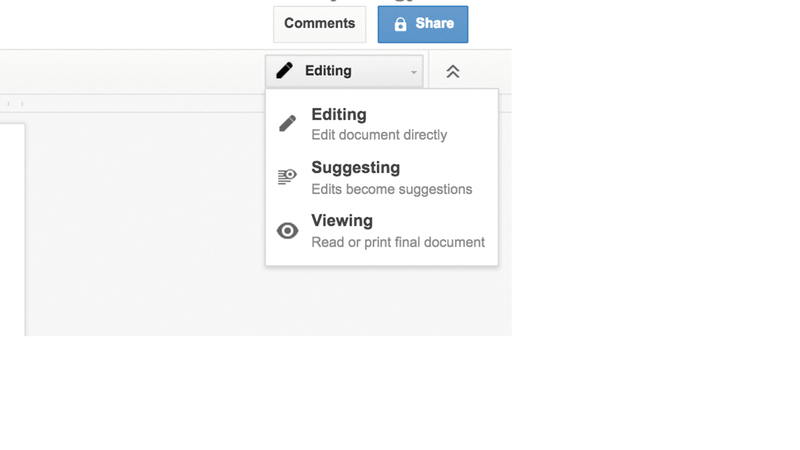Switch to Suggesting mode
800x450 pixels.
(355, 168)
